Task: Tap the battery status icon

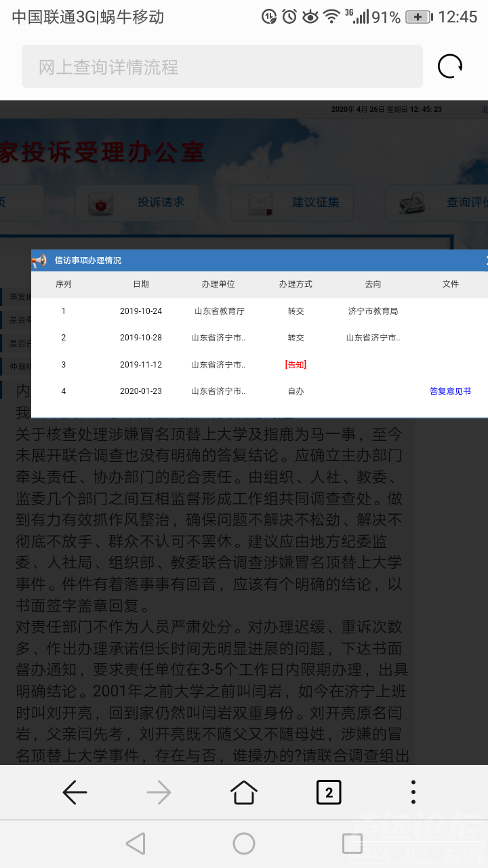Action: pos(419,17)
